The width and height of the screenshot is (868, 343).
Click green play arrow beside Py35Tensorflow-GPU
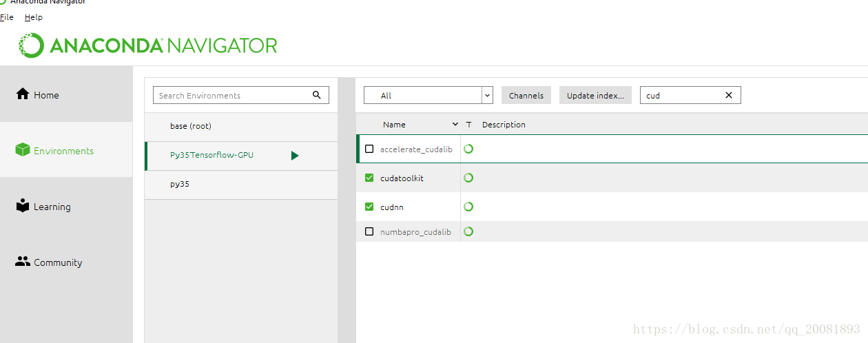coord(295,156)
